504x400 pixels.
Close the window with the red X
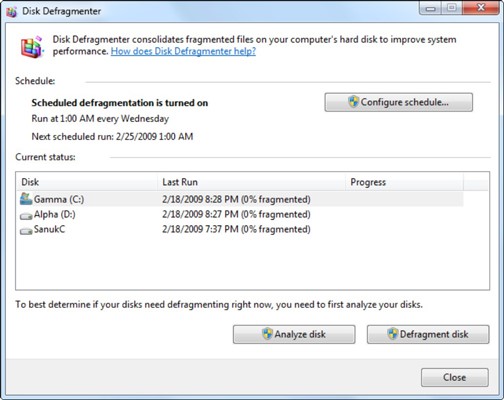[x=481, y=8]
